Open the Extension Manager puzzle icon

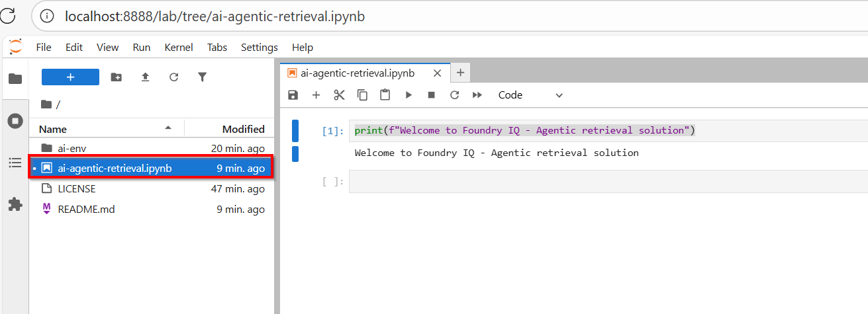pos(15,204)
